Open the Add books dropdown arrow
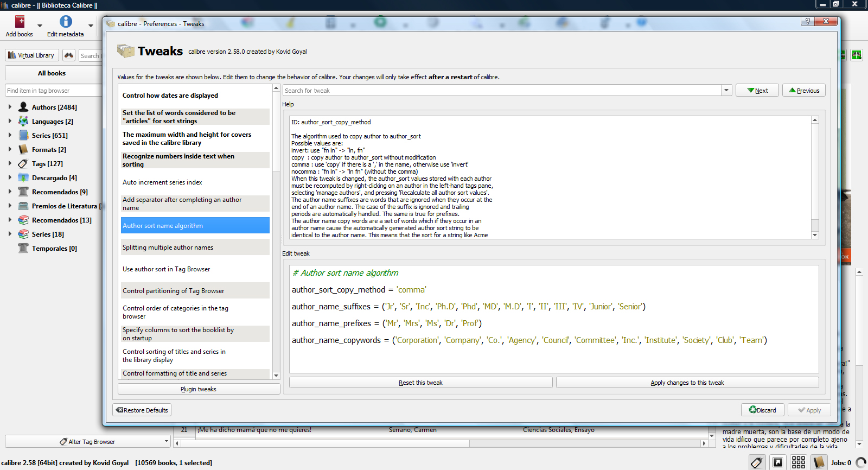 click(40, 26)
